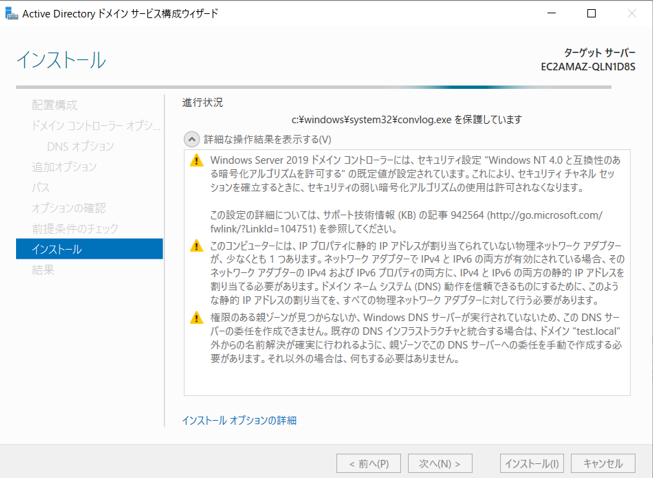Click the convlog.exe を保護しています status text

point(406,120)
